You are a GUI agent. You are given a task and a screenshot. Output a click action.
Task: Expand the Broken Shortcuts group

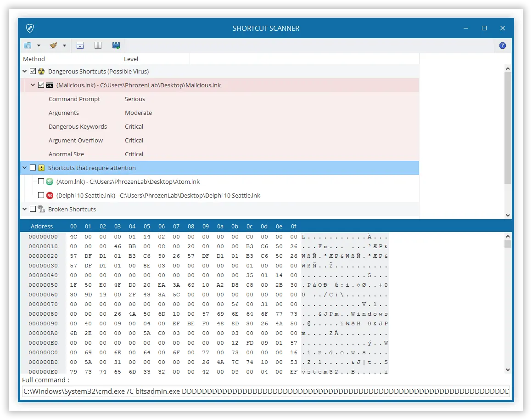(x=24, y=209)
